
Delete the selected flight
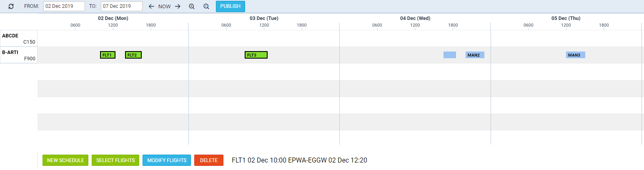point(209,160)
